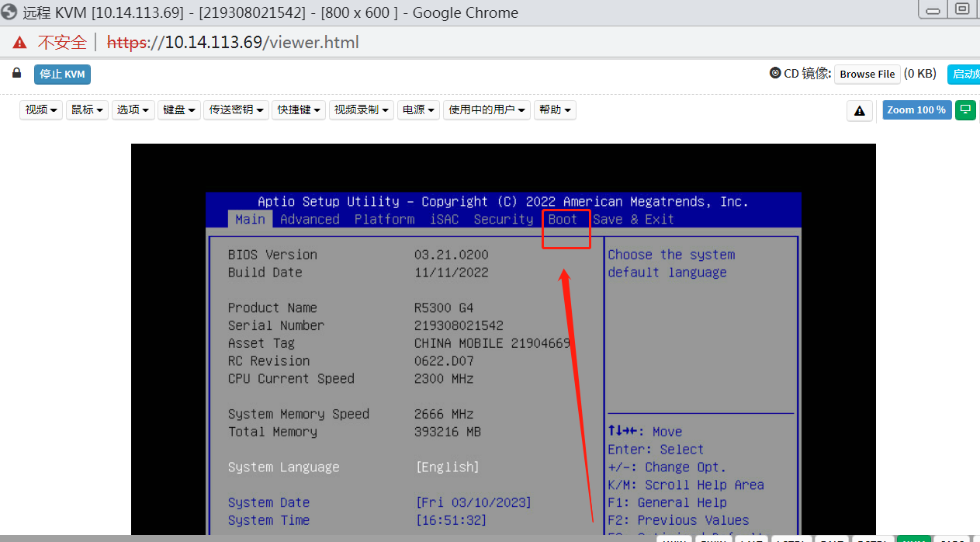This screenshot has height=542, width=980.
Task: Switch to the Advanced BIOS tab
Action: pos(309,219)
